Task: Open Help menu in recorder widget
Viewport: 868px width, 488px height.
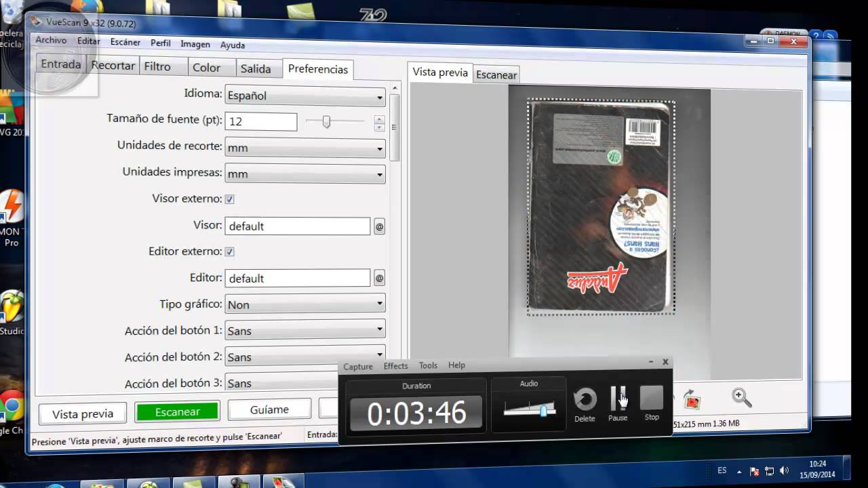Action: (x=456, y=365)
